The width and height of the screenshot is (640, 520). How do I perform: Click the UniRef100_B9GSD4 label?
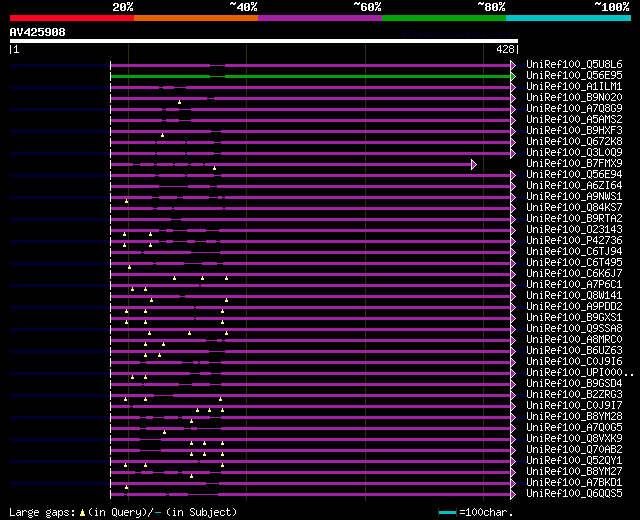click(574, 384)
